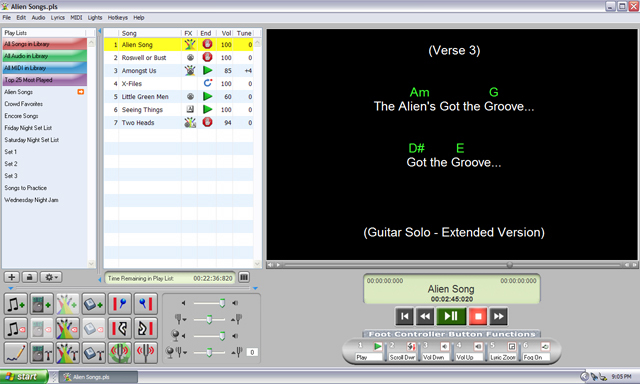The height and width of the screenshot is (384, 640).
Task: Click the right blue triangle above sliders
Action: [x=255, y=289]
